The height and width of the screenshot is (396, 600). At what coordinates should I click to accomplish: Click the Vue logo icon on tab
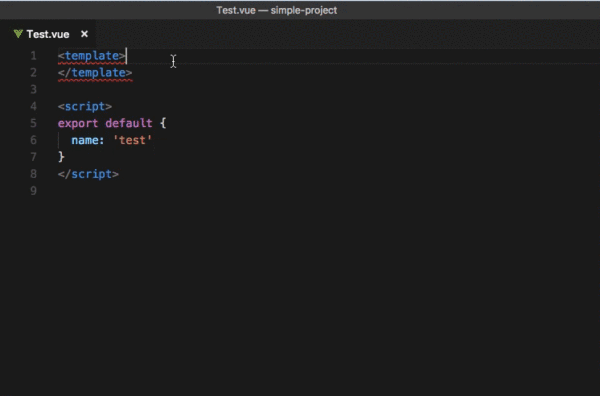18,34
